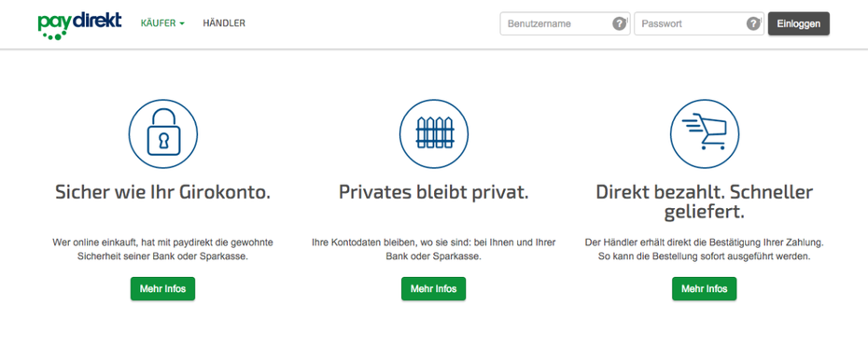Screen dimensions: 868x347
Task: Select the 'Direkt bezahlt. Schneller geliefert.' heading
Action: [704, 202]
